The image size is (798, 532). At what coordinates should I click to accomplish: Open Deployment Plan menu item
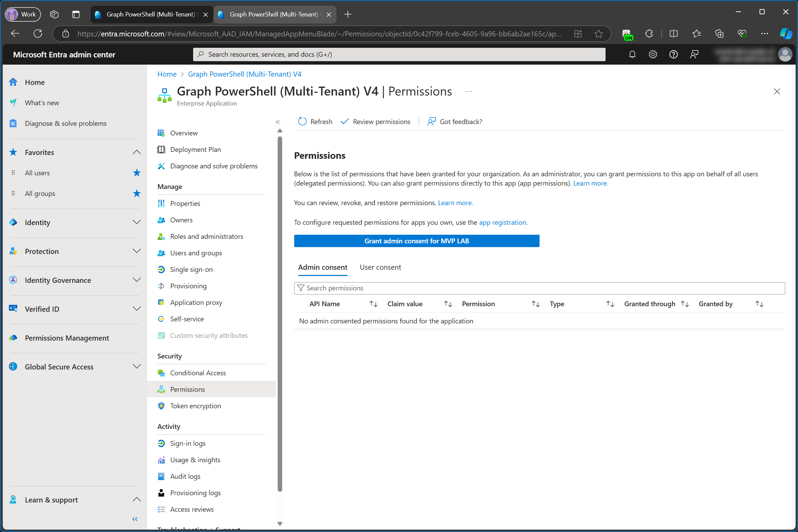pos(195,149)
